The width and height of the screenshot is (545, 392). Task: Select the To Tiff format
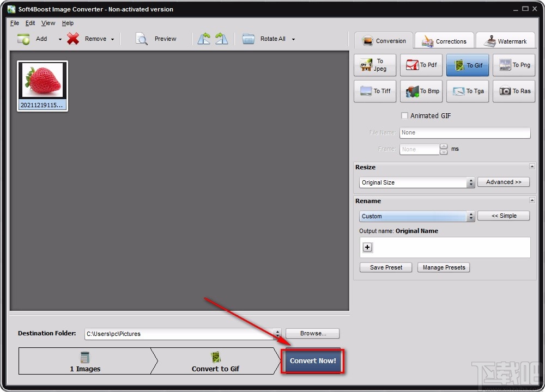click(x=375, y=91)
